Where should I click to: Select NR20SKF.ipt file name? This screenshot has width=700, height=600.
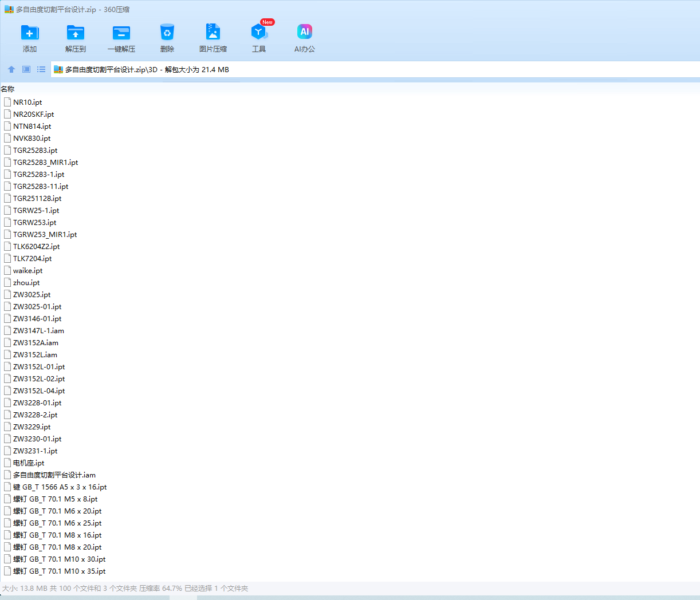(x=34, y=114)
